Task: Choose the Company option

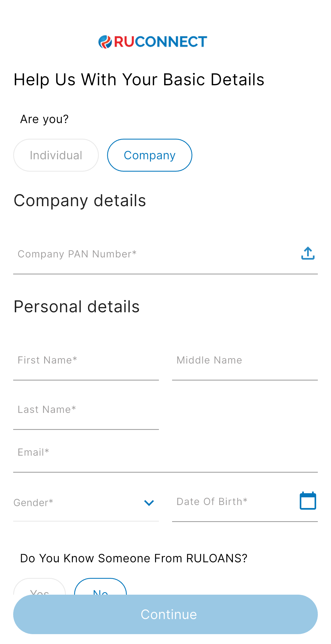Action: 150,155
